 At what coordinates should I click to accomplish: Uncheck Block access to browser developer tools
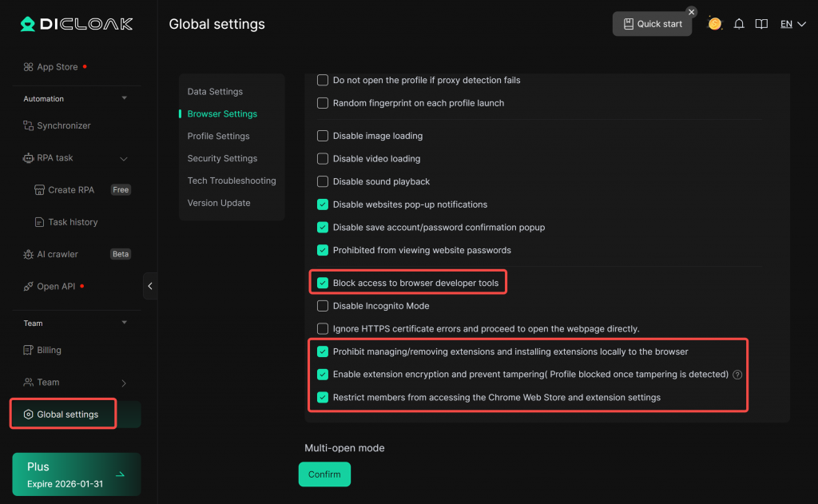coord(323,283)
